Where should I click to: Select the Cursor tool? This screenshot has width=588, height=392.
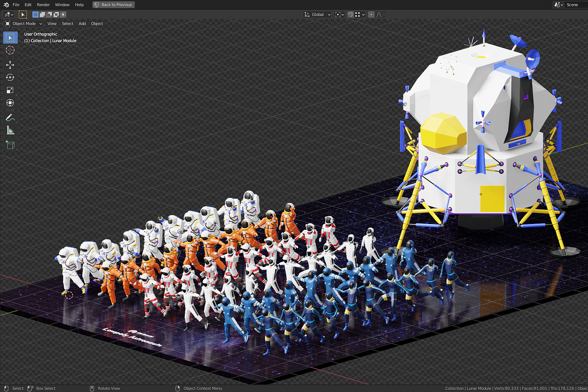[10, 50]
